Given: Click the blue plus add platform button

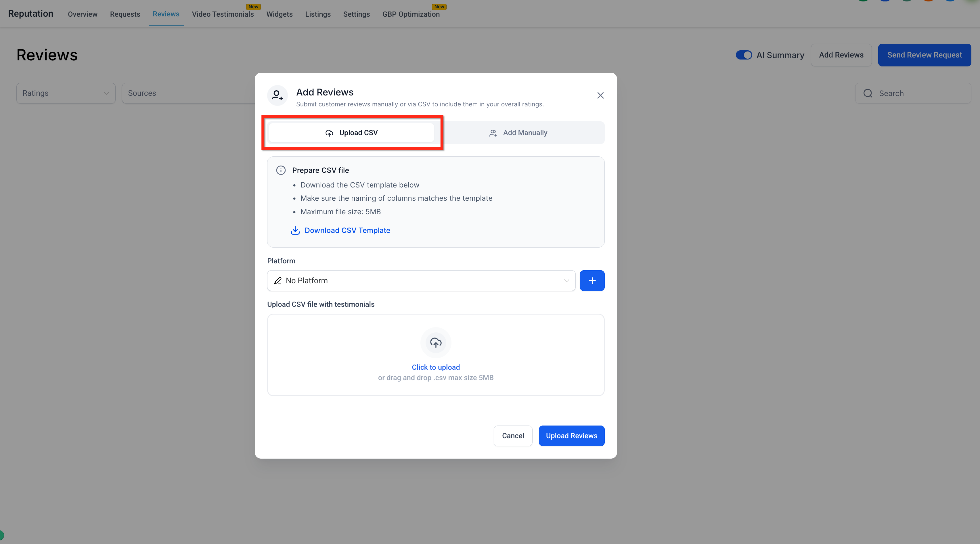Looking at the screenshot, I should [x=592, y=280].
